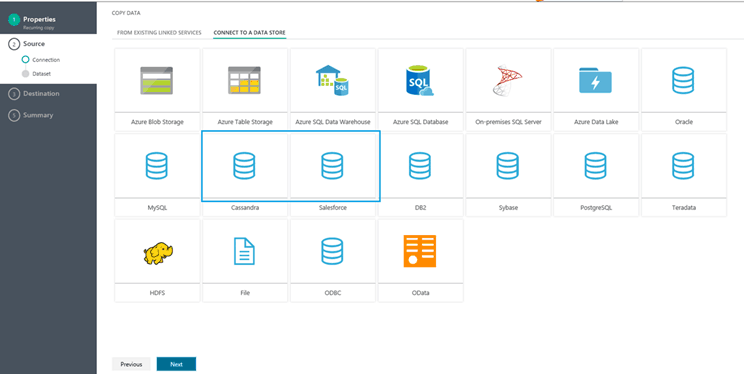Click the File label text
The image size is (744, 374).
(x=245, y=293)
